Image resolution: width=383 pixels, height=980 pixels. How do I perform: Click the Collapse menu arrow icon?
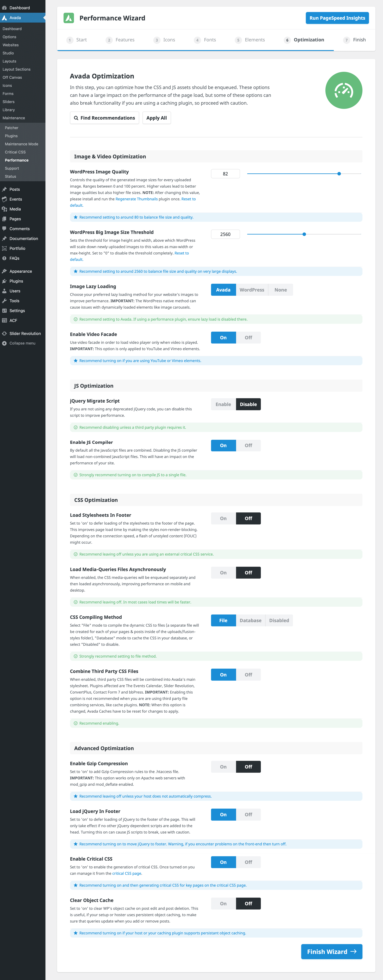[x=4, y=343]
